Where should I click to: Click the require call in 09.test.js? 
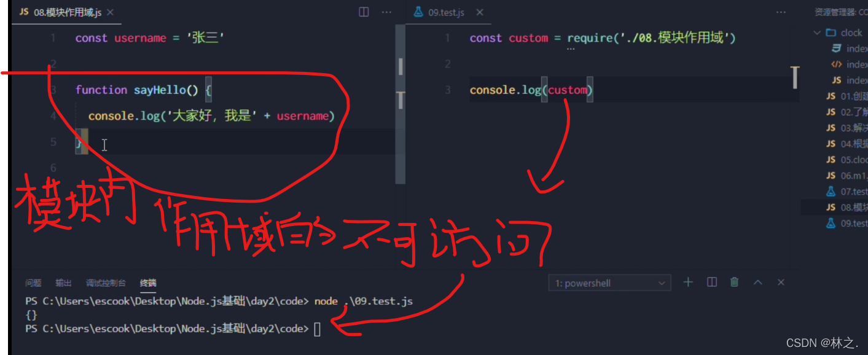590,38
